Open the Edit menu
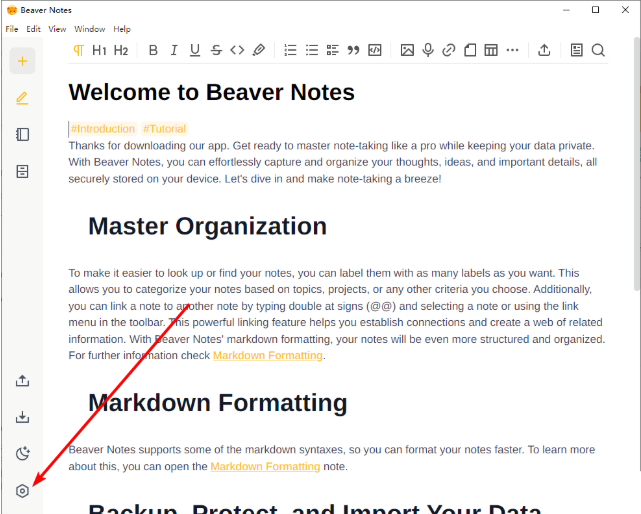Viewport: 641px width, 514px height. tap(34, 29)
